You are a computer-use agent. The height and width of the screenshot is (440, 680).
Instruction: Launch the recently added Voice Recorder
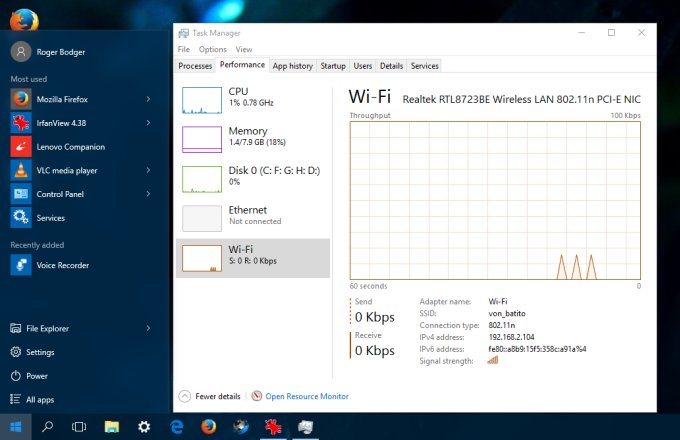click(x=81, y=265)
